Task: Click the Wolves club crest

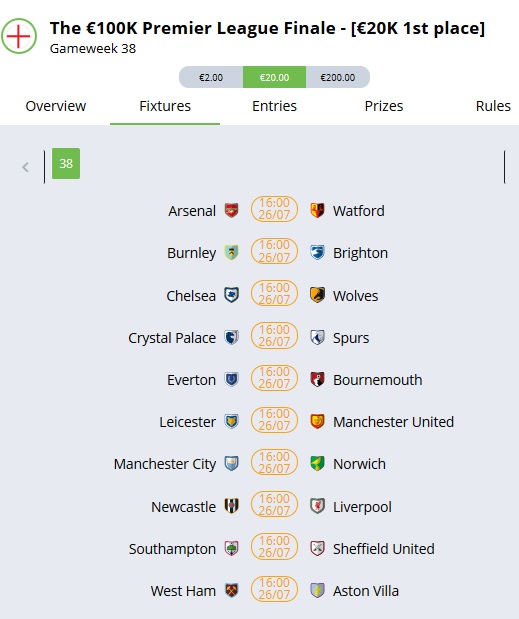Action: (x=317, y=295)
